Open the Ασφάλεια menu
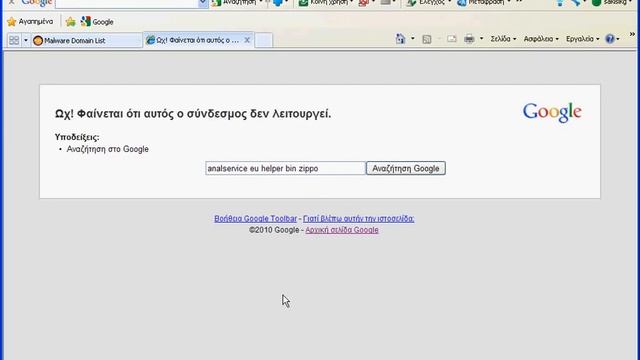The width and height of the screenshot is (640, 360). (541, 39)
